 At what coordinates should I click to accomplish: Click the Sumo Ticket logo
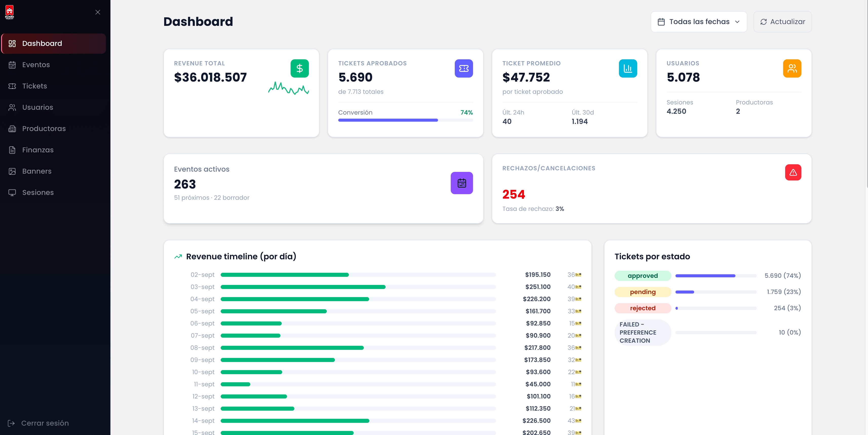[9, 12]
